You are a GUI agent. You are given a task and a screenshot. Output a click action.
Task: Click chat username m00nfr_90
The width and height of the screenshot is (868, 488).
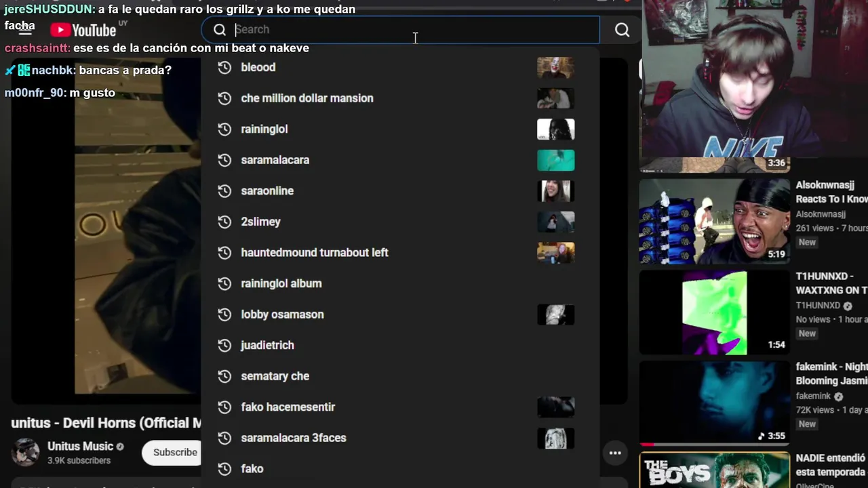35,93
